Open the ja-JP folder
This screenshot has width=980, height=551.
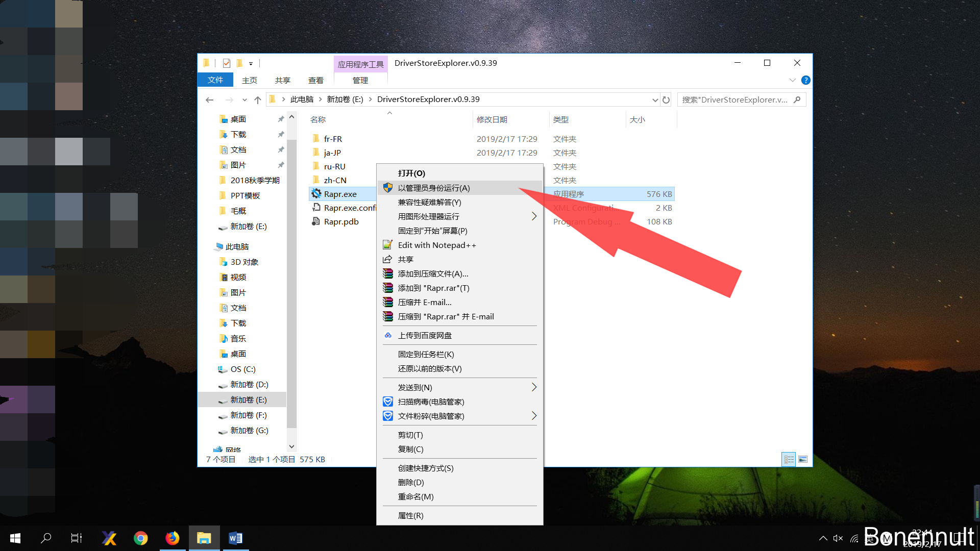coord(332,153)
